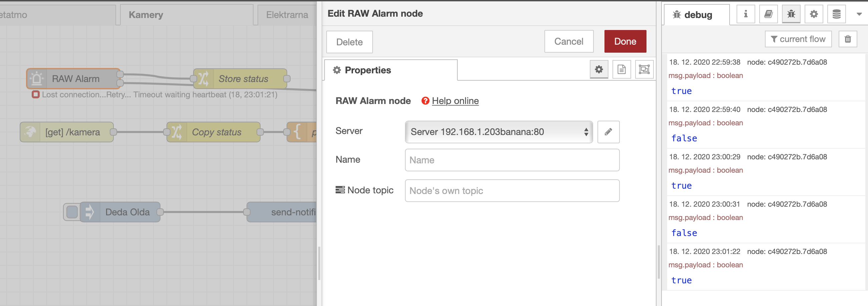
Task: Click into the Name input field
Action: 512,160
